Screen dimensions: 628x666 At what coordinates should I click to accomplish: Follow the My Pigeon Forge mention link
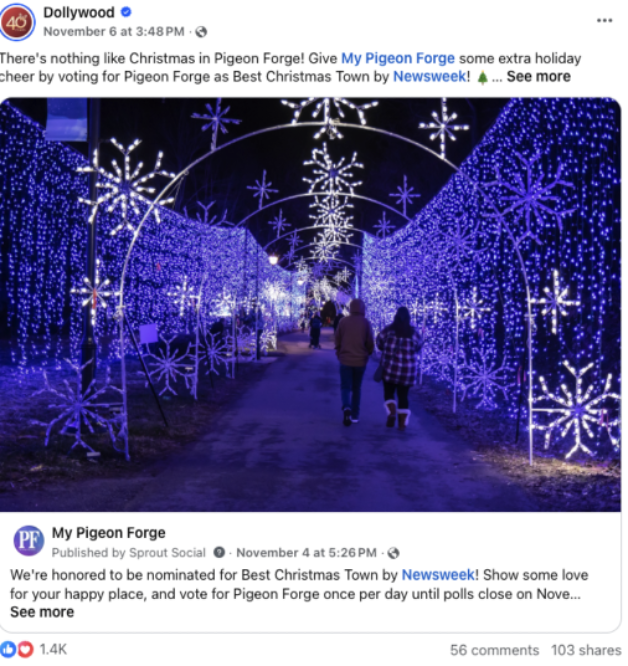coord(398,58)
